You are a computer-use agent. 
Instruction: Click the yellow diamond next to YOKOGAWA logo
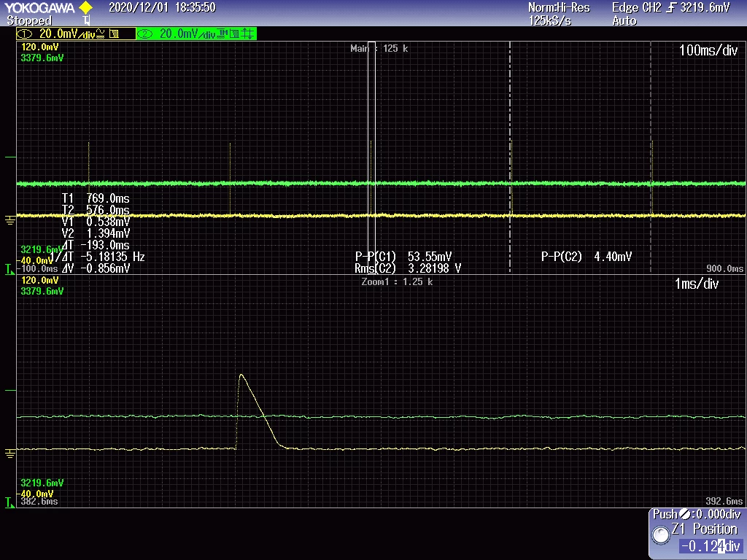pos(86,7)
